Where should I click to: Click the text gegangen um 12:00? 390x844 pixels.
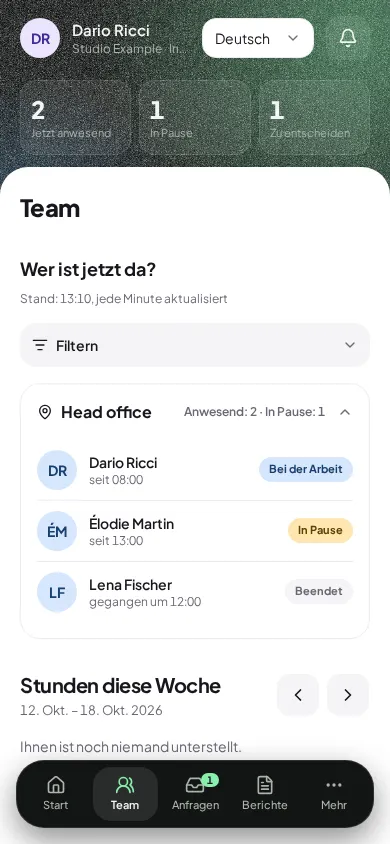tap(145, 602)
